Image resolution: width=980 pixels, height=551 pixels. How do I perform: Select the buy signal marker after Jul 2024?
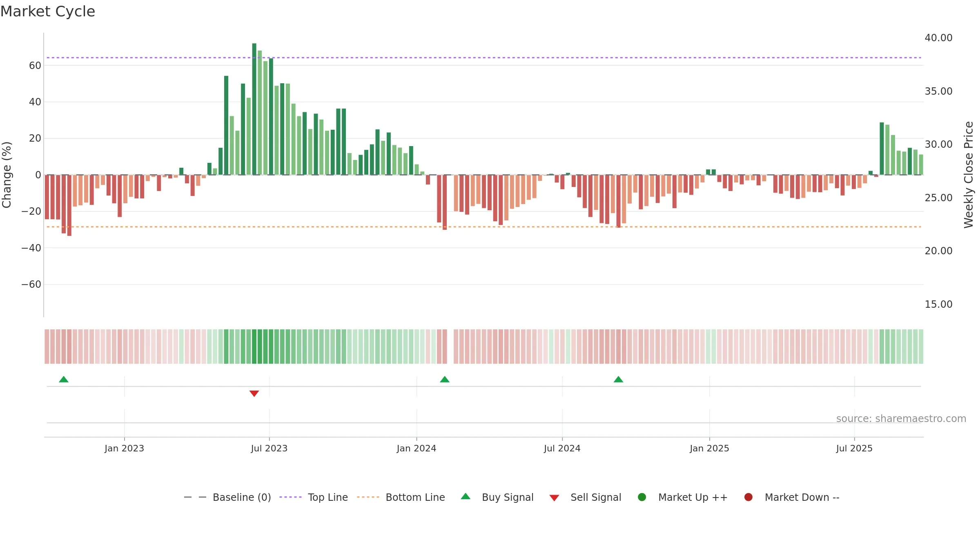coord(618,379)
